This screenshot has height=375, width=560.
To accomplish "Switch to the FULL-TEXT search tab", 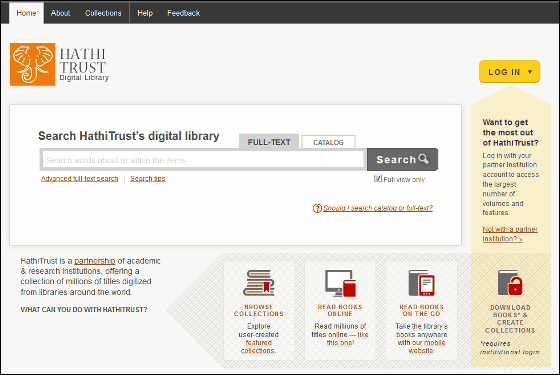I will click(269, 142).
